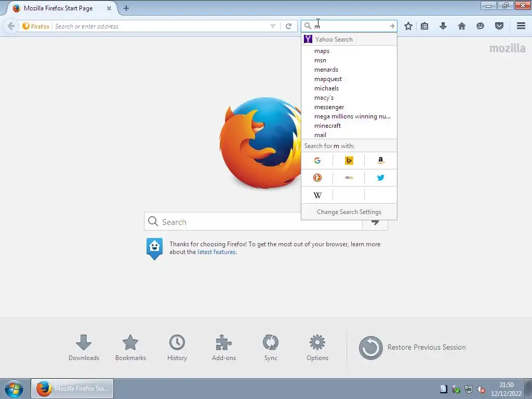Search with Wikipedia engine icon
The width and height of the screenshot is (532, 399).
317,195
